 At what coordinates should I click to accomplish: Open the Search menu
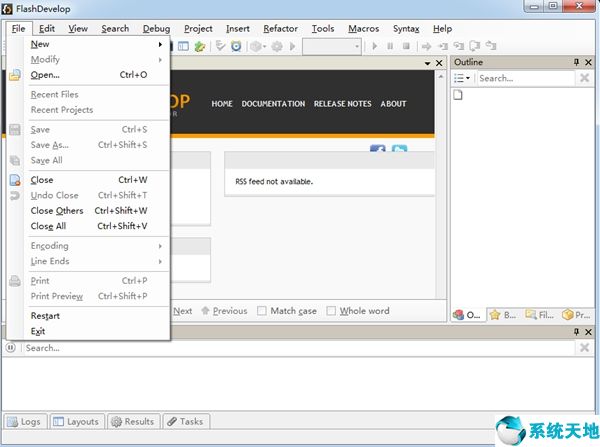click(x=115, y=29)
